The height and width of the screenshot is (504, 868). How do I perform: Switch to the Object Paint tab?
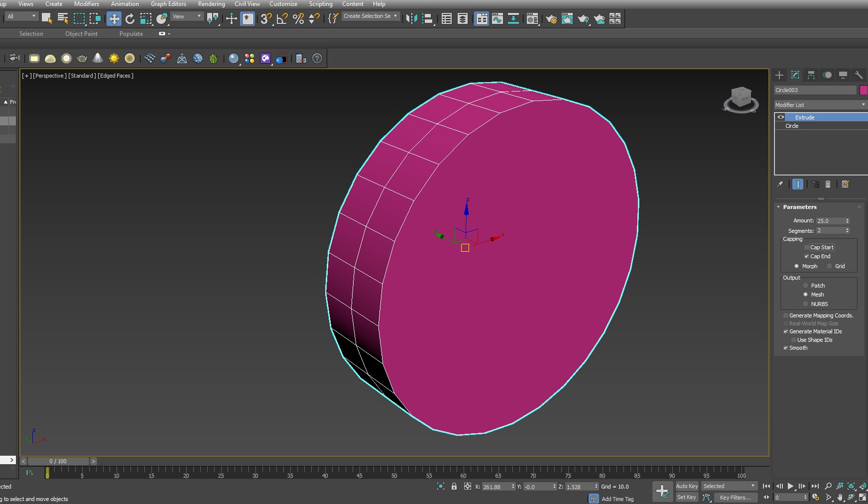[81, 34]
